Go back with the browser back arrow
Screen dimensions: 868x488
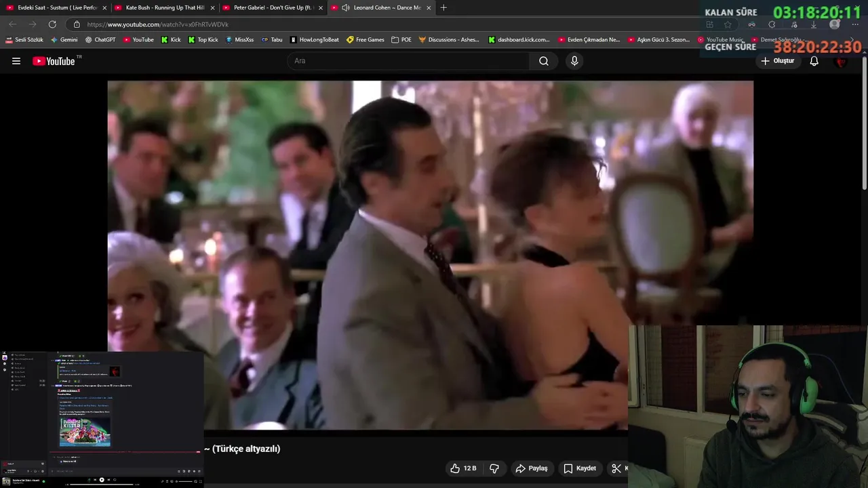click(x=12, y=24)
